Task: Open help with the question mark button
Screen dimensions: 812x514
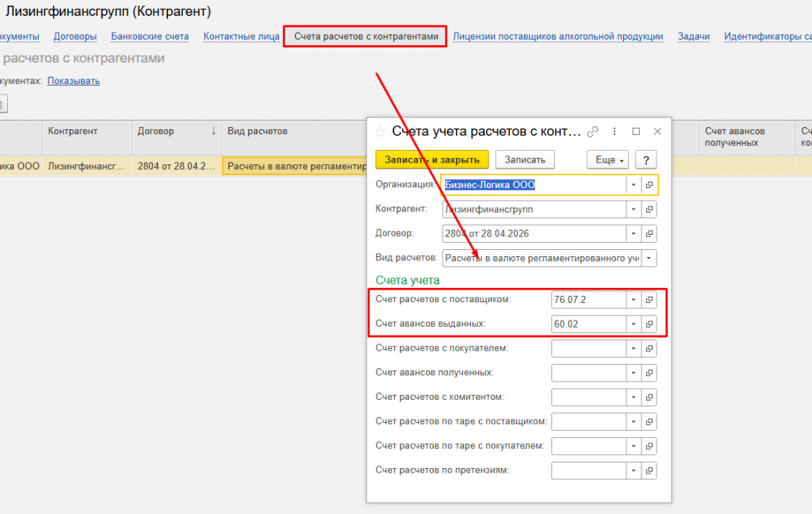Action: click(x=645, y=159)
